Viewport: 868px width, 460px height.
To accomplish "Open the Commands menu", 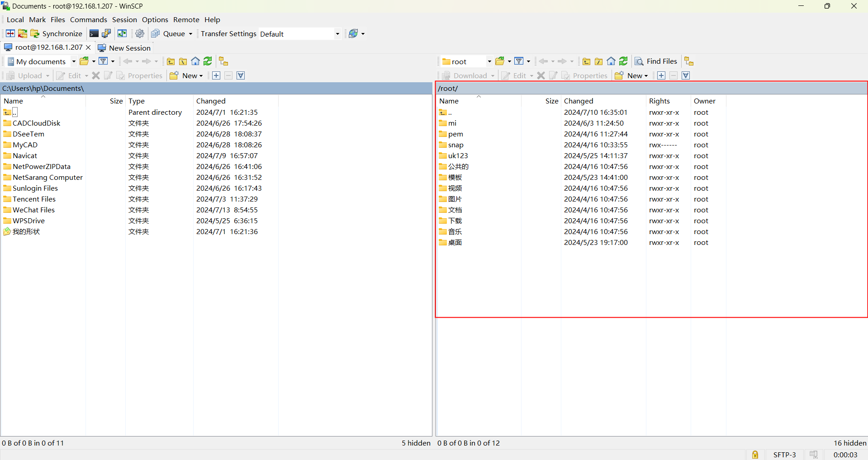I will click(89, 19).
